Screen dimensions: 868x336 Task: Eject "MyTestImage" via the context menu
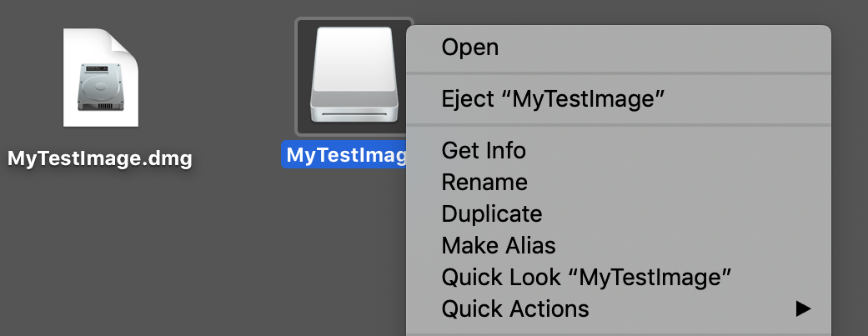(x=553, y=100)
